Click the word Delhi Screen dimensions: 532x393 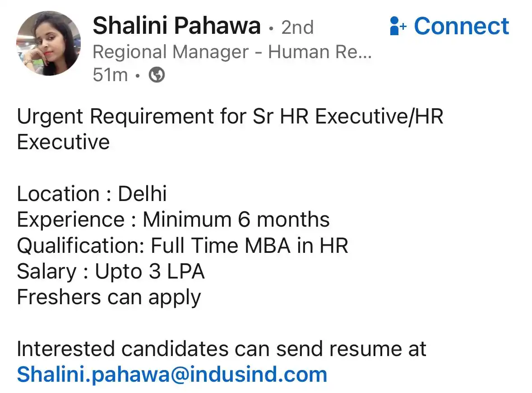[x=142, y=194]
